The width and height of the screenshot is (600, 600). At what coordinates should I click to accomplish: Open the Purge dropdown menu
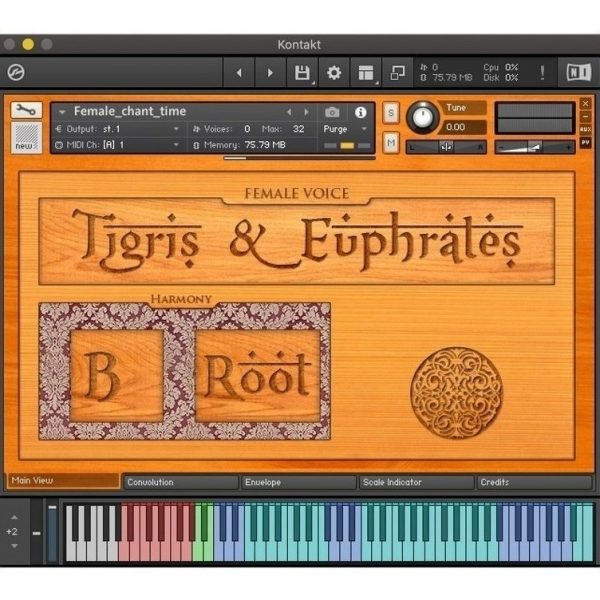click(345, 129)
